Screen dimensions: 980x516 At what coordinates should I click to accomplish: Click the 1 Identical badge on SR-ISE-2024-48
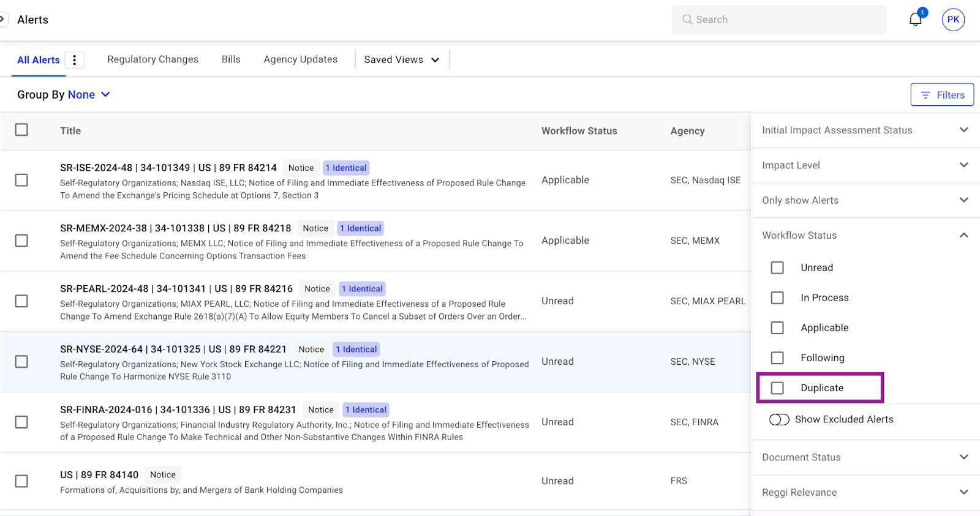click(x=346, y=168)
